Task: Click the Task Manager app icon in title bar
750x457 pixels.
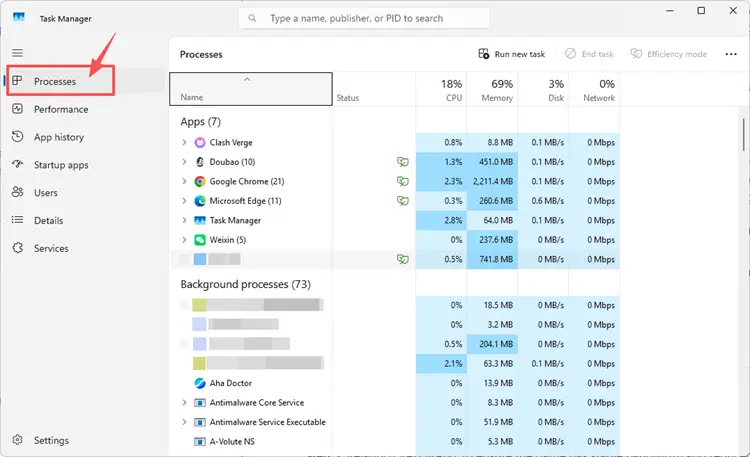Action: (19, 18)
